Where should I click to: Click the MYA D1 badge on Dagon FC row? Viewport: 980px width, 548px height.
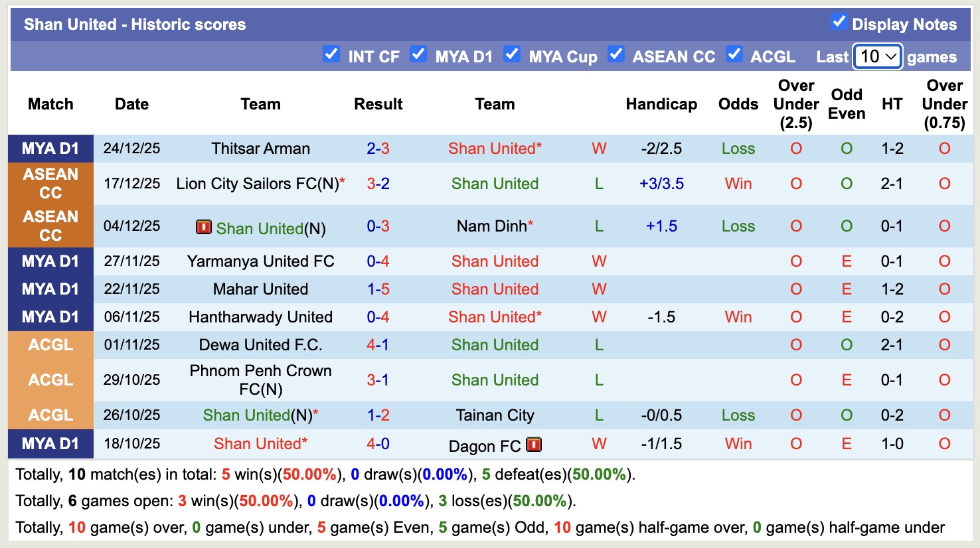50,443
